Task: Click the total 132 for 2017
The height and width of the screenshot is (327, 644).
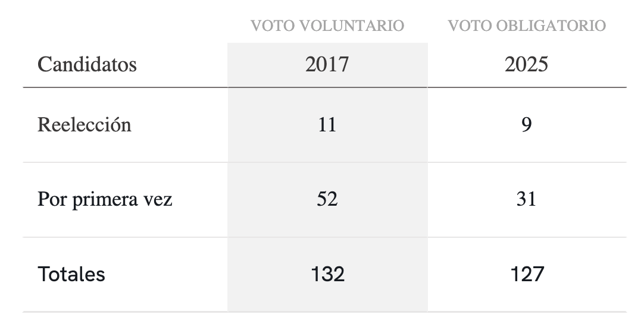Action: click(327, 274)
